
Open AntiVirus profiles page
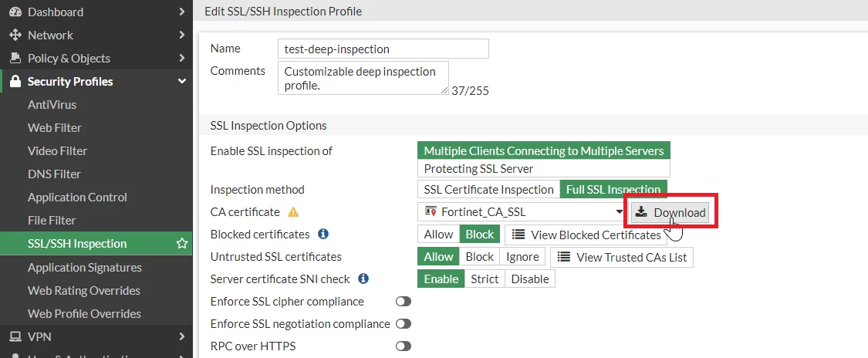tap(52, 105)
